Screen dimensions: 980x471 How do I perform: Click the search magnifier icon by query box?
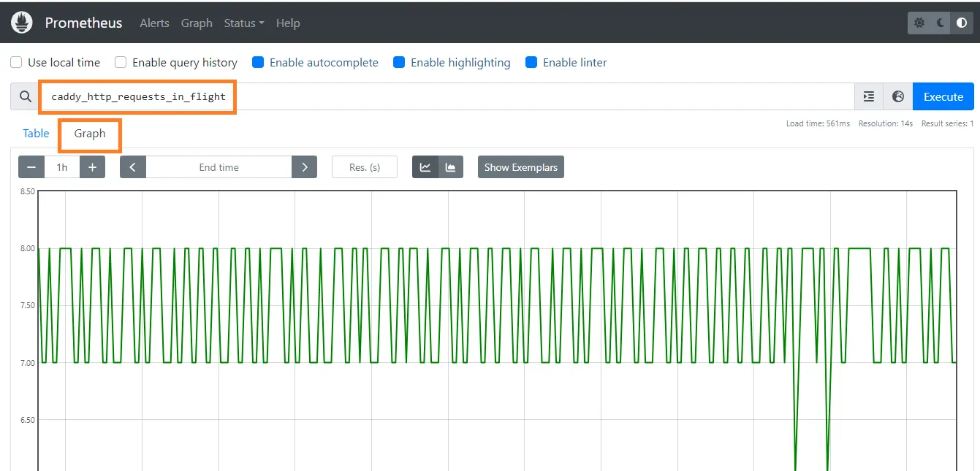[x=26, y=96]
